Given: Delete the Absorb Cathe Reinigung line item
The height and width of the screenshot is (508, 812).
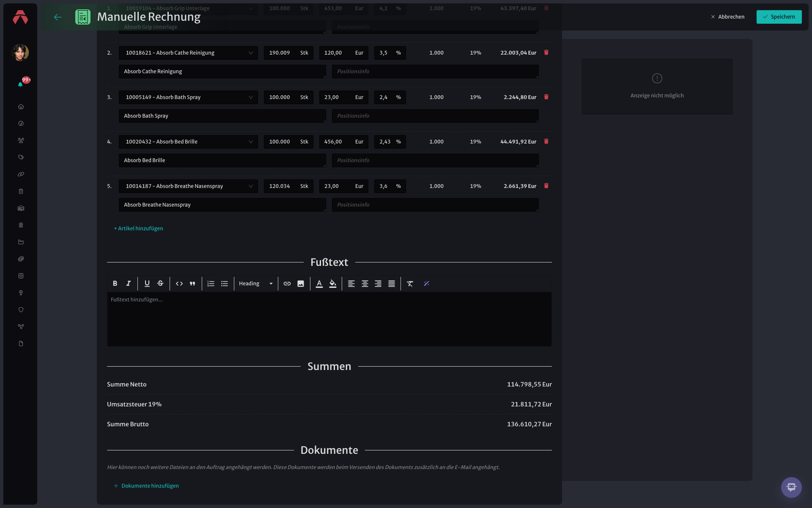Looking at the screenshot, I should pyautogui.click(x=546, y=52).
